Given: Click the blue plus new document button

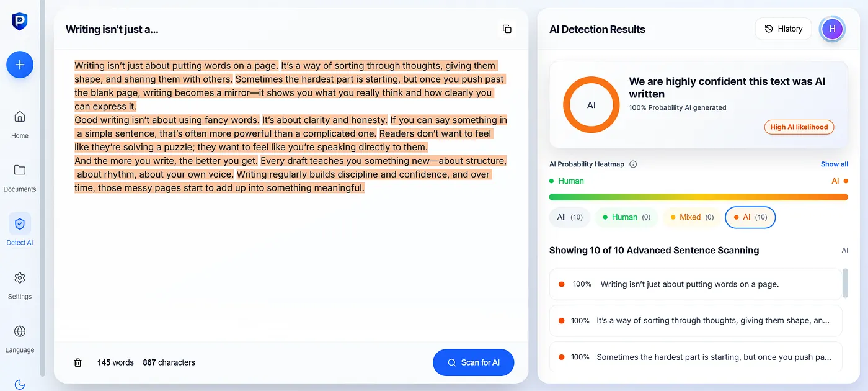Looking at the screenshot, I should [x=20, y=65].
